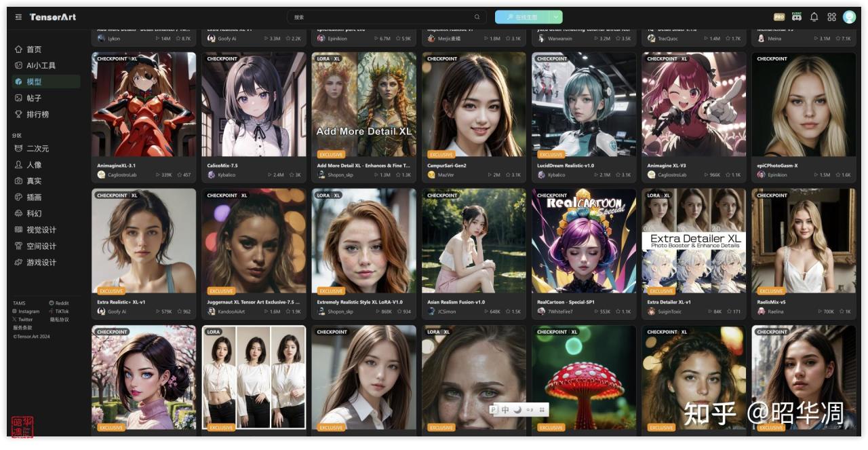
Task: Click the TensorArt logo
Action: pos(53,17)
